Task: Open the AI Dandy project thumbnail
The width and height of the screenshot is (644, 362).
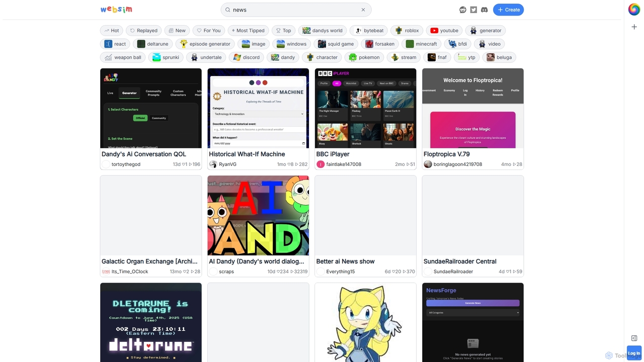Action: click(x=258, y=215)
